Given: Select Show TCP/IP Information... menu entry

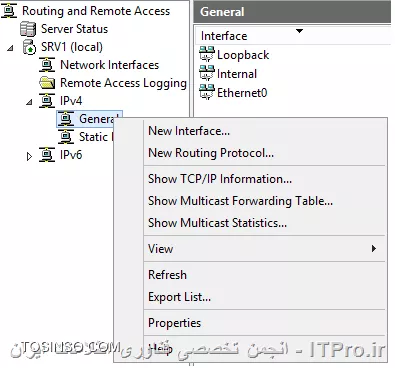Looking at the screenshot, I should coord(265,179).
